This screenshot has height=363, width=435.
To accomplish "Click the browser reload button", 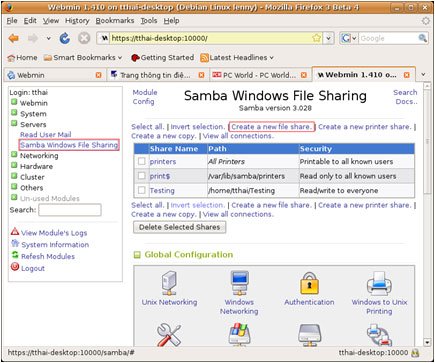I will click(65, 39).
